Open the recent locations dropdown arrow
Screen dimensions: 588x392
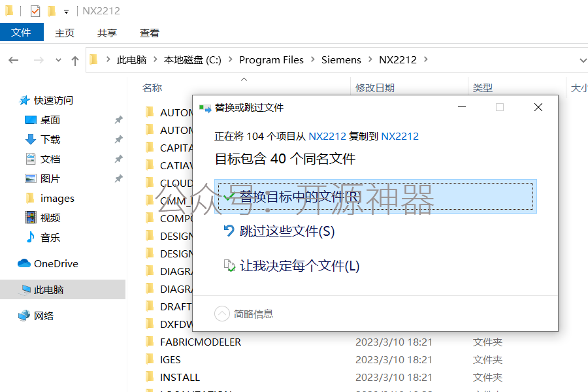[58, 60]
